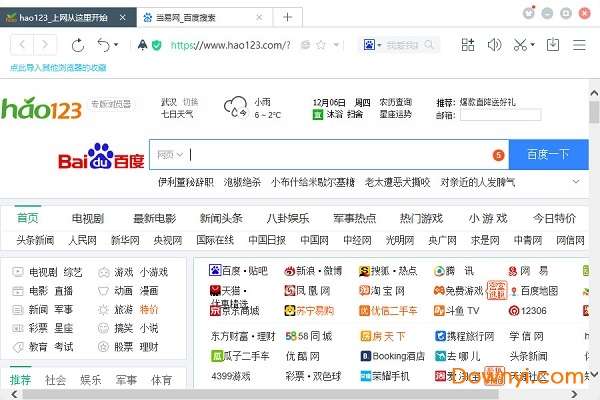Image resolution: width=600 pixels, height=400 pixels.
Task: Click hot search 伊利董秘辞职
Action: (186, 182)
